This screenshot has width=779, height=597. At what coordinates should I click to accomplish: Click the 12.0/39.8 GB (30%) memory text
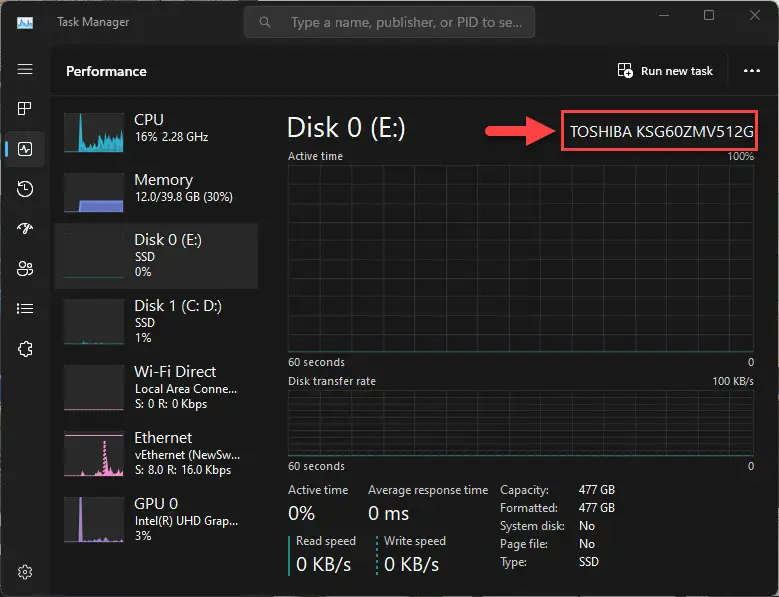coord(184,197)
